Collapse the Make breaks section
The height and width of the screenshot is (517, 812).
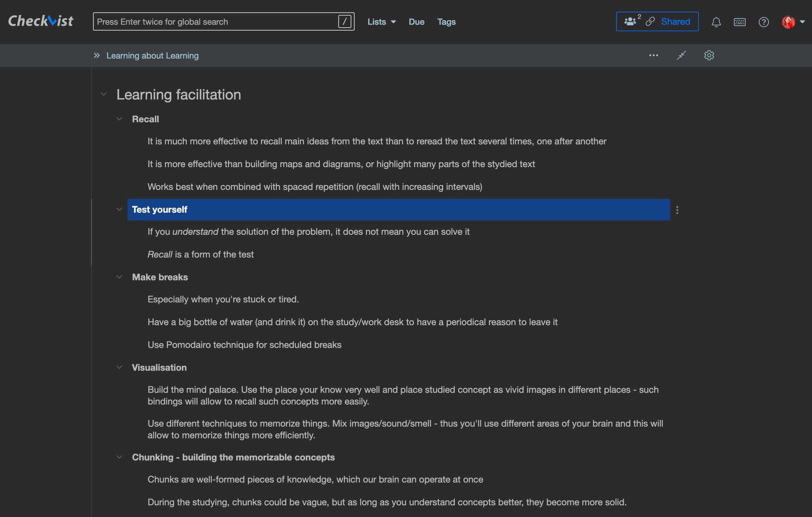click(x=119, y=277)
